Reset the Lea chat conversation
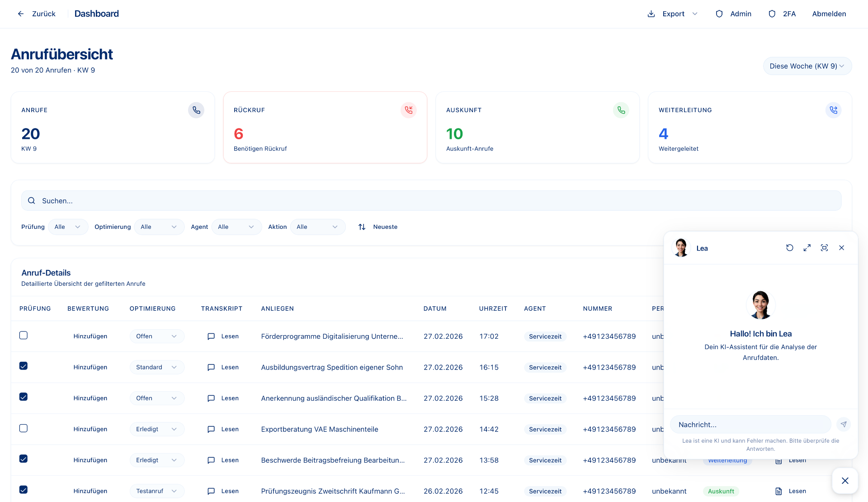 point(790,248)
